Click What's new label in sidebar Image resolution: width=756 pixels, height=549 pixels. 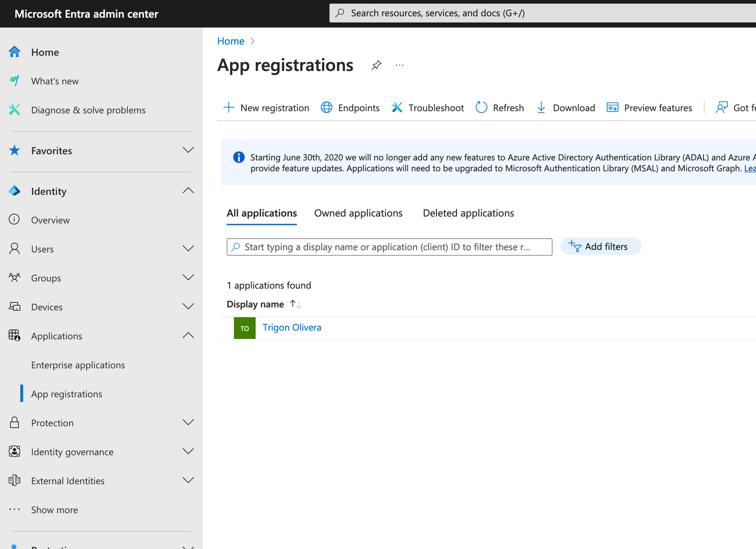click(55, 81)
